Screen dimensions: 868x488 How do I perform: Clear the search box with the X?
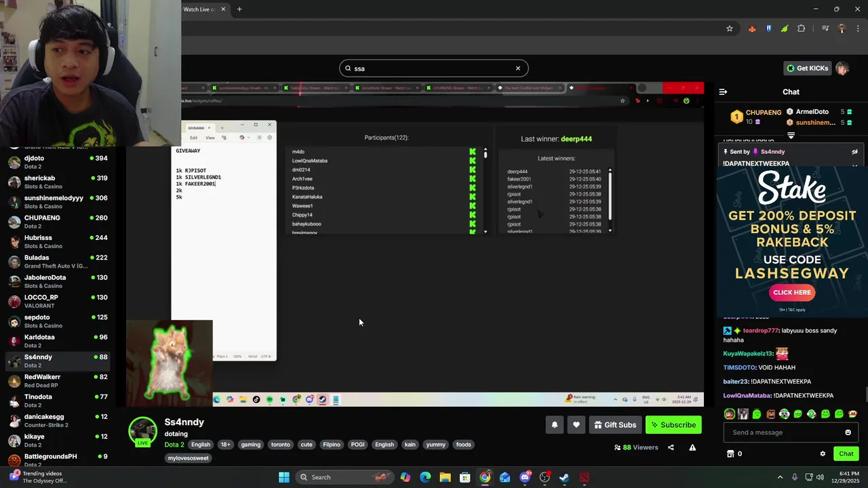518,68
